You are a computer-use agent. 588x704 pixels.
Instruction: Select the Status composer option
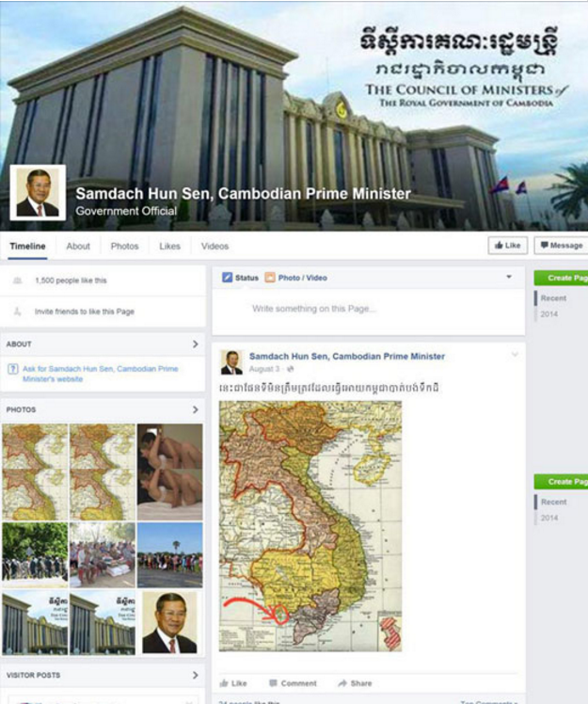pyautogui.click(x=241, y=278)
